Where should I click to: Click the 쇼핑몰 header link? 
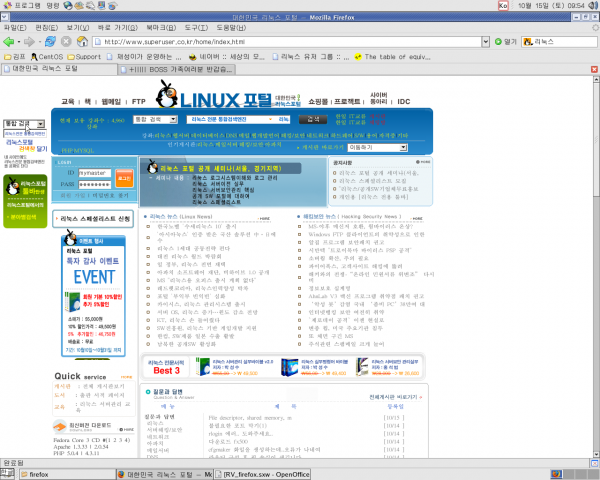pos(318,101)
